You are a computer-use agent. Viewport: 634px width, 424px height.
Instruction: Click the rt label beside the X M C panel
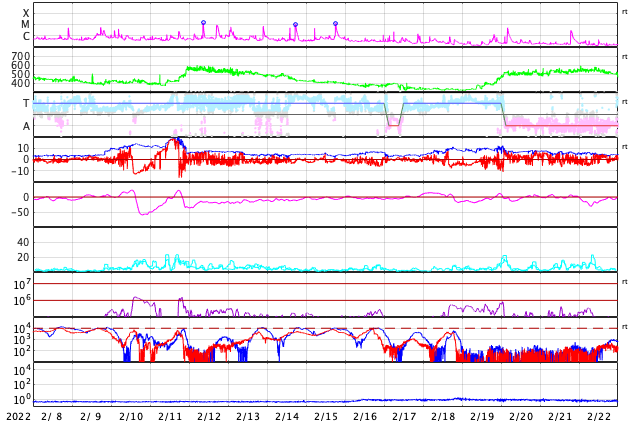(625, 12)
